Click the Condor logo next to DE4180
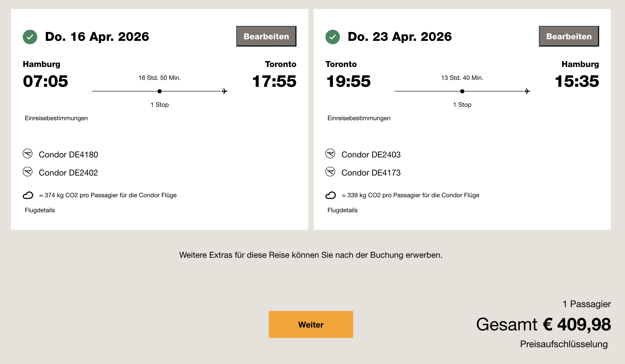Screen dimensions: 625x364 28,154
